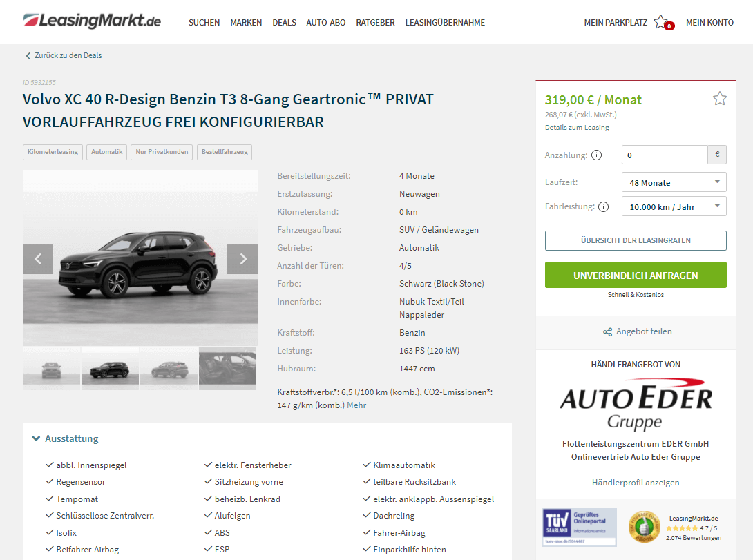Open the Fahrleistung 10.000 km dropdown

674,207
